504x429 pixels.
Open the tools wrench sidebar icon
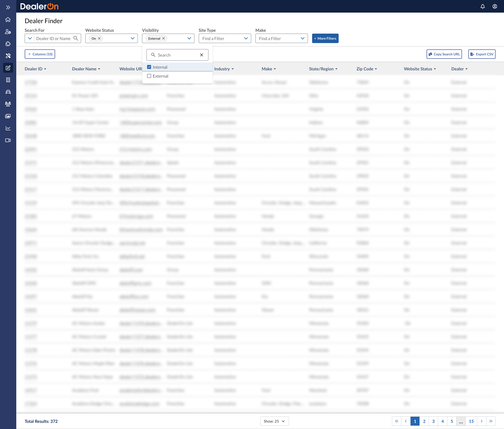tap(8, 56)
